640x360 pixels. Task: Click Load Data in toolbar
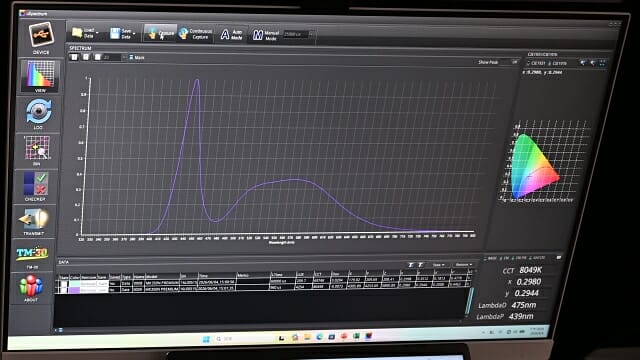pyautogui.click(x=83, y=33)
